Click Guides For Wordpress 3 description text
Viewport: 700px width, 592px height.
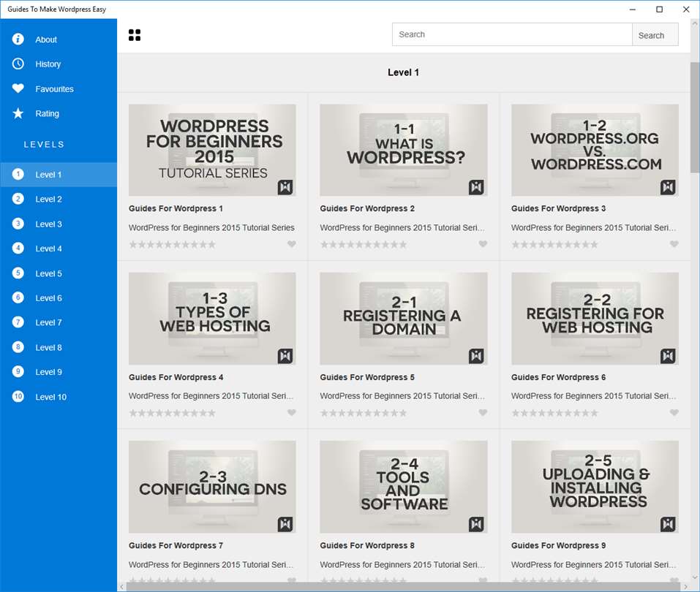click(594, 228)
